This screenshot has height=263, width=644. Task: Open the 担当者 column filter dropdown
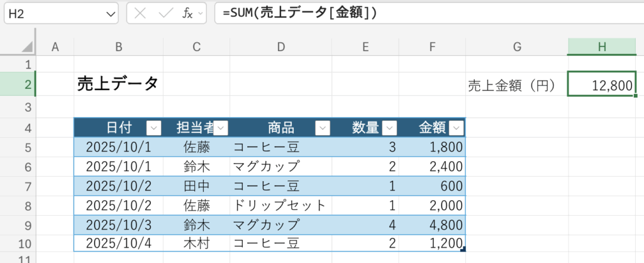click(220, 128)
